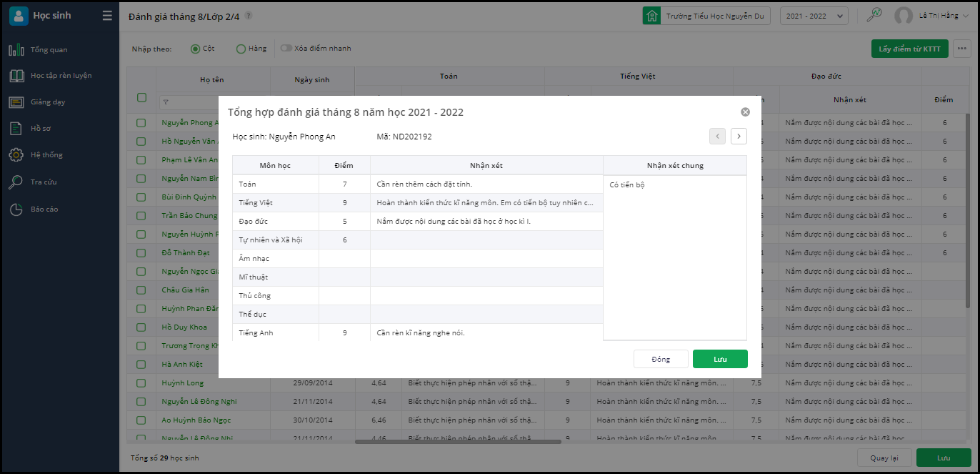Open the 2021 - 2022 school year dropdown
Image resolution: width=980 pixels, height=474 pixels.
coord(814,16)
